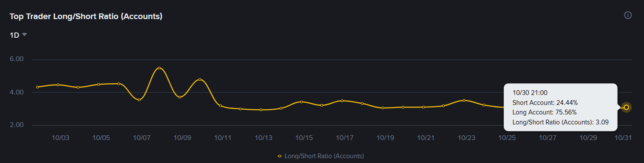Click the 10/03 date axis label

[60, 137]
